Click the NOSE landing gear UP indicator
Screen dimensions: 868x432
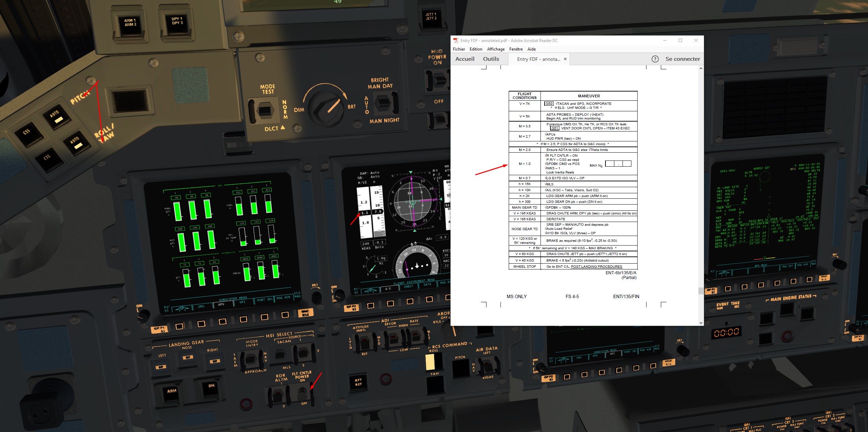pyautogui.click(x=187, y=358)
